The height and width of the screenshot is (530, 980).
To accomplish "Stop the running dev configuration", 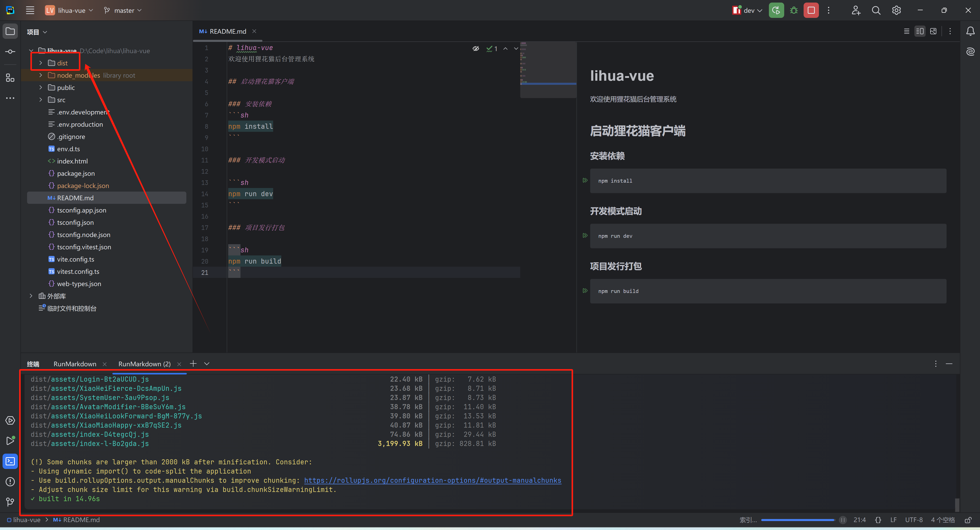I will 811,10.
